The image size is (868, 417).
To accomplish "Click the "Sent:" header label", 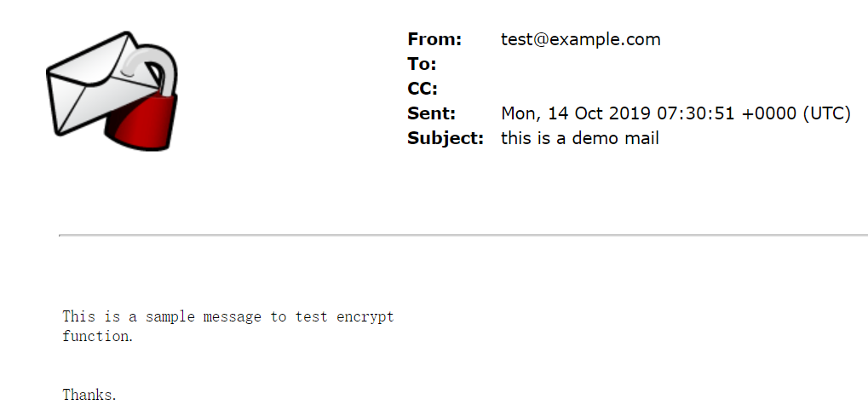I will (x=431, y=113).
